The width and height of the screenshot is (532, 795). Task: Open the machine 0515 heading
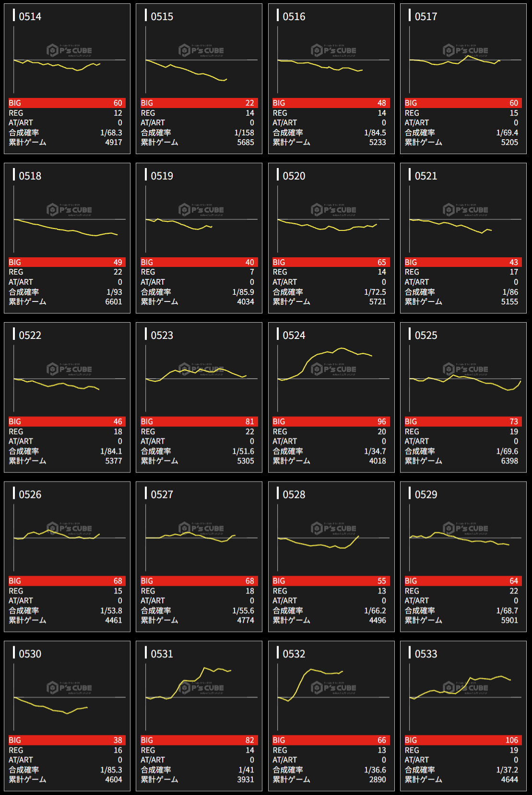pyautogui.click(x=162, y=16)
